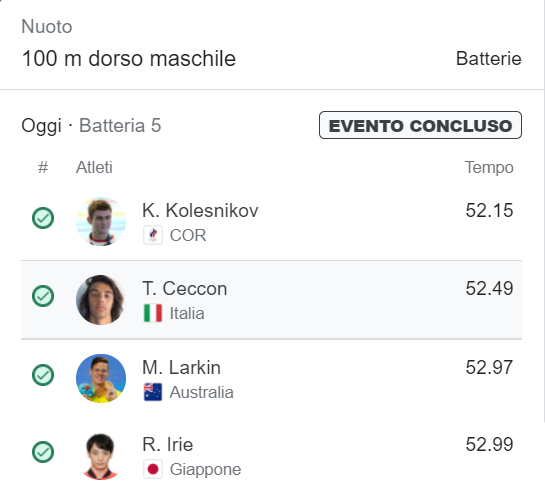
Task: Click the COR Olympic committee flag icon
Action: [153, 235]
